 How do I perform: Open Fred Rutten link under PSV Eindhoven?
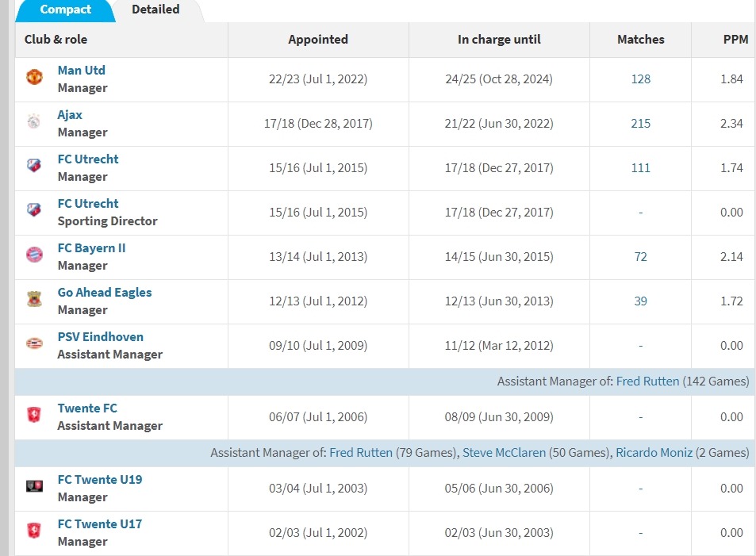(647, 382)
